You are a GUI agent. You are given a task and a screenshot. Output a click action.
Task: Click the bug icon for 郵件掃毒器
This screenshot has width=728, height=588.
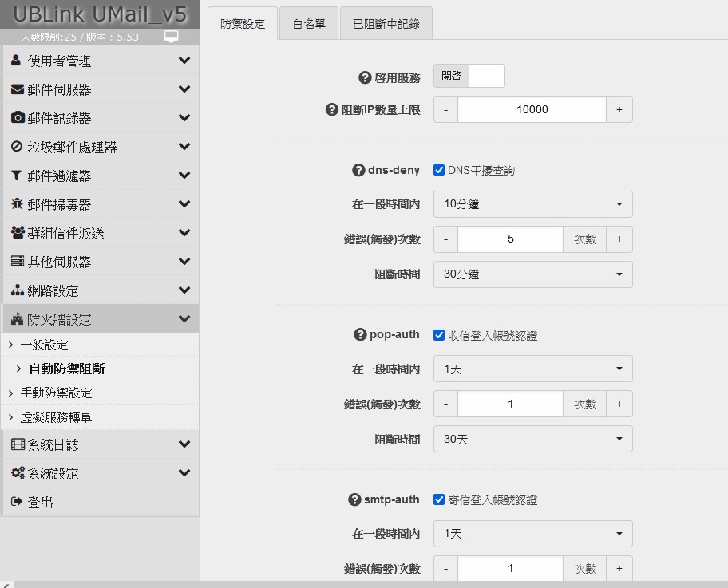(x=18, y=204)
